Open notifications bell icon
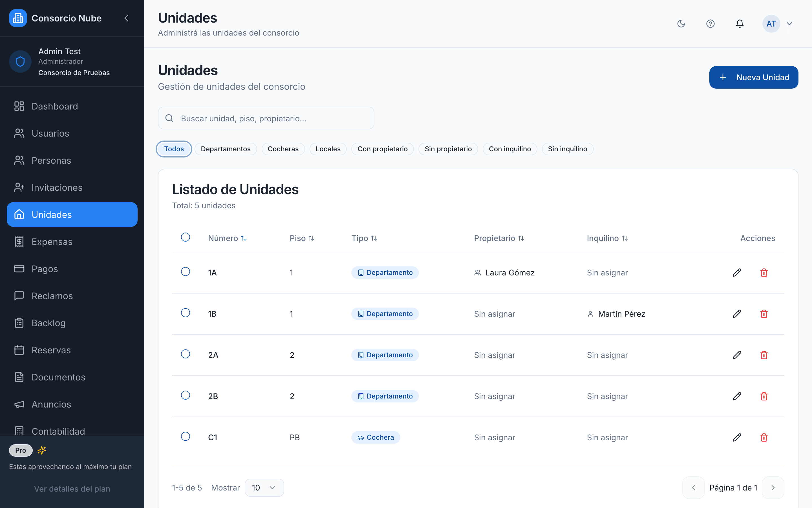 click(x=740, y=23)
